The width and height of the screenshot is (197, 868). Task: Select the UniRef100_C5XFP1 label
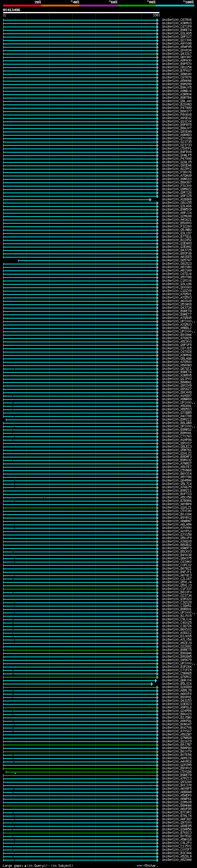(177, 149)
